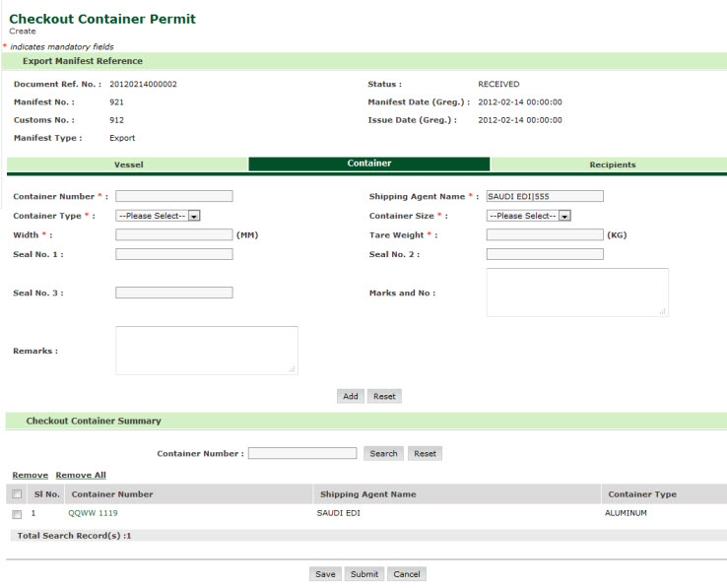Open the Recipients tab
The height and width of the screenshot is (588, 727).
click(x=612, y=164)
